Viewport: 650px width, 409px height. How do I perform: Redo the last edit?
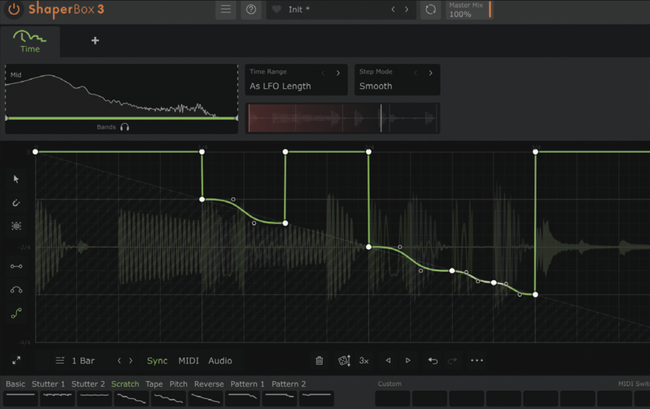point(452,361)
